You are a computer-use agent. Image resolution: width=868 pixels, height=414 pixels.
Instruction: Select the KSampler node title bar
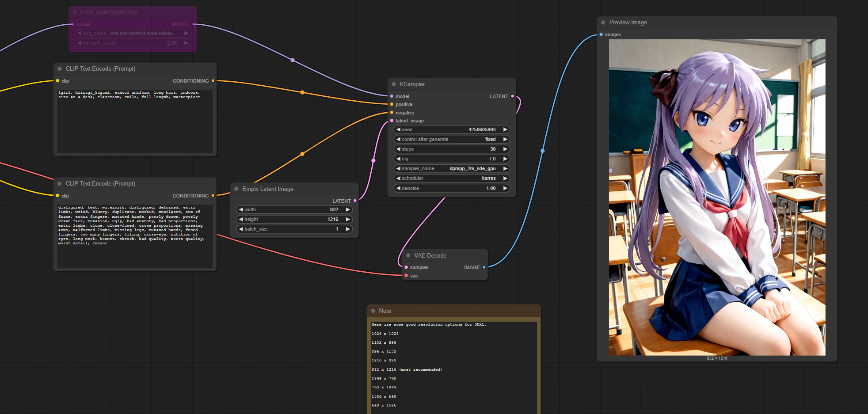(x=452, y=84)
